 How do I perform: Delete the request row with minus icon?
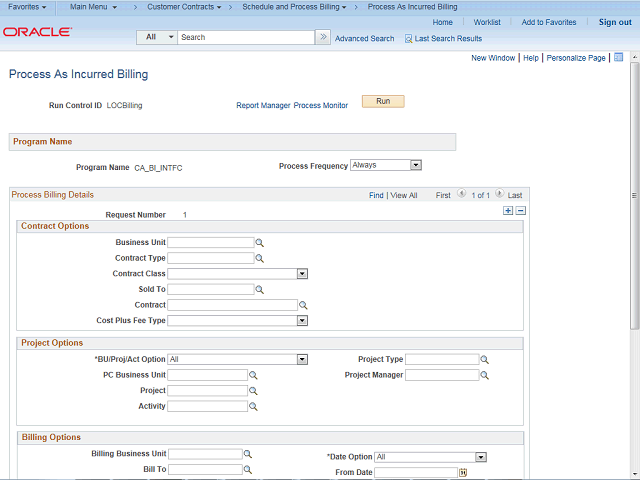pos(520,211)
